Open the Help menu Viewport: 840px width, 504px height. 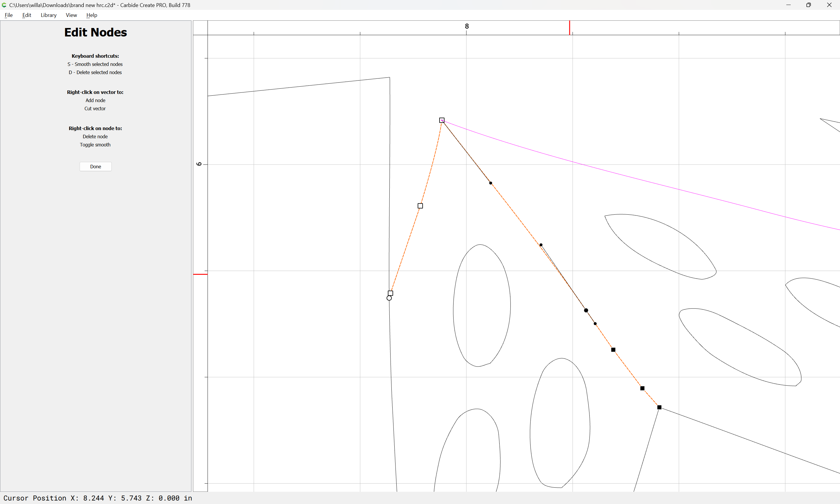(x=92, y=15)
